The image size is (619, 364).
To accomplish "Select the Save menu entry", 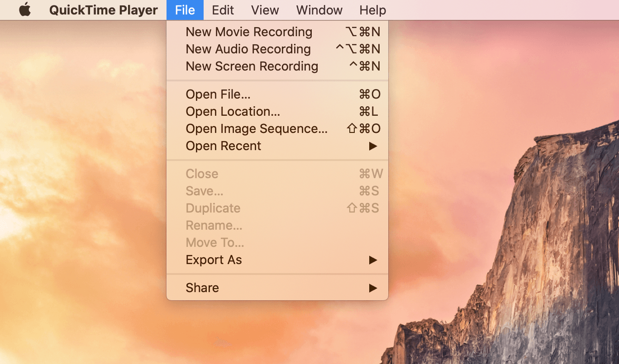I will tap(204, 191).
